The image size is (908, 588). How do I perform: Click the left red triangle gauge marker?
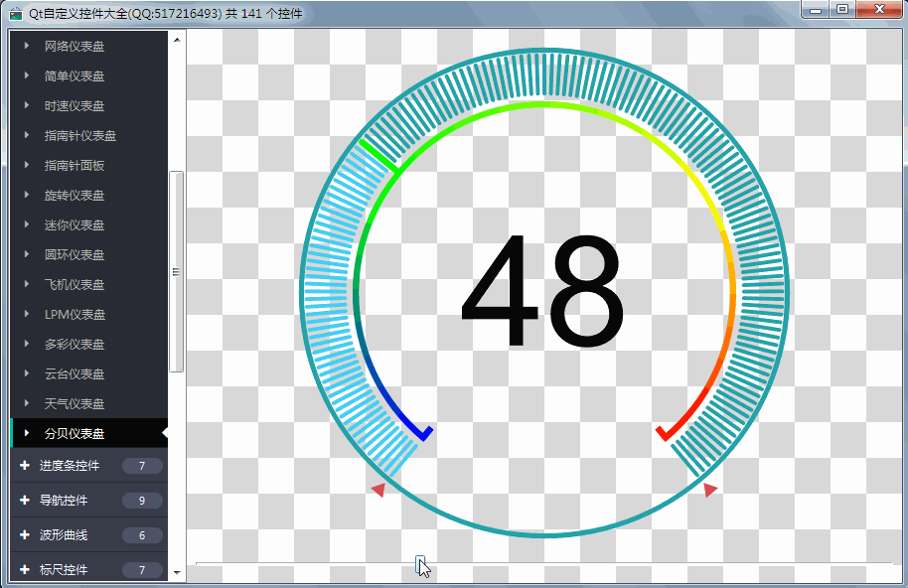pyautogui.click(x=378, y=489)
